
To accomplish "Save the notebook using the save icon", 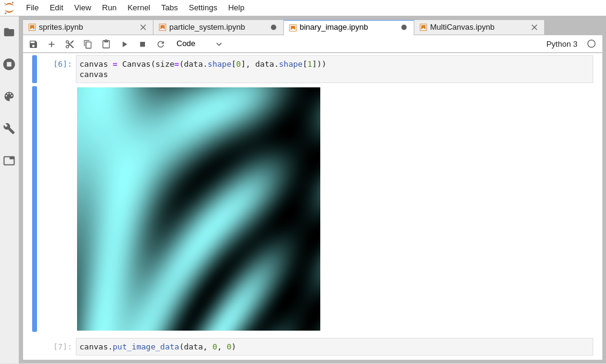I will click(33, 44).
